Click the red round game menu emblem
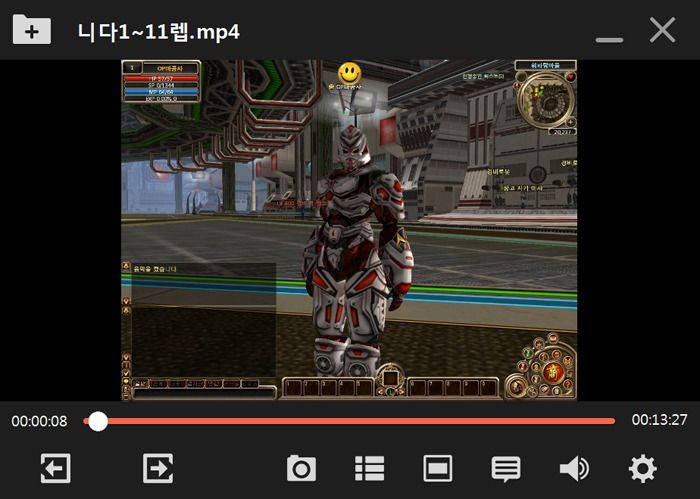The image size is (700, 499). click(x=552, y=372)
